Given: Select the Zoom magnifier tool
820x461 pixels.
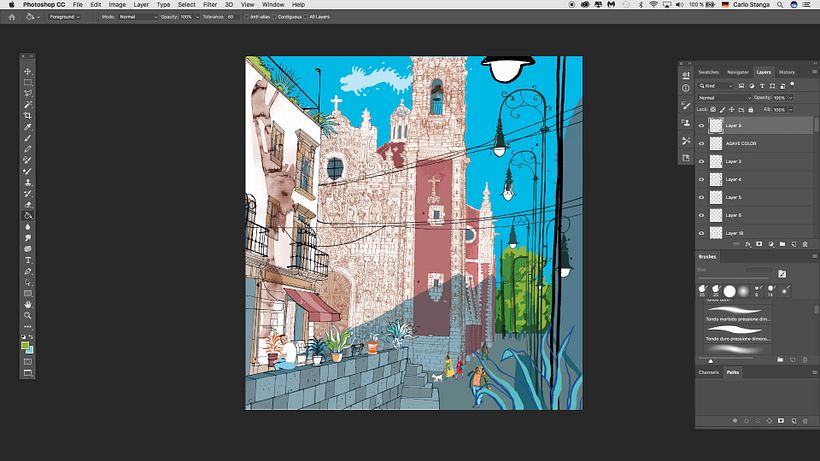Looking at the screenshot, I should (28, 315).
